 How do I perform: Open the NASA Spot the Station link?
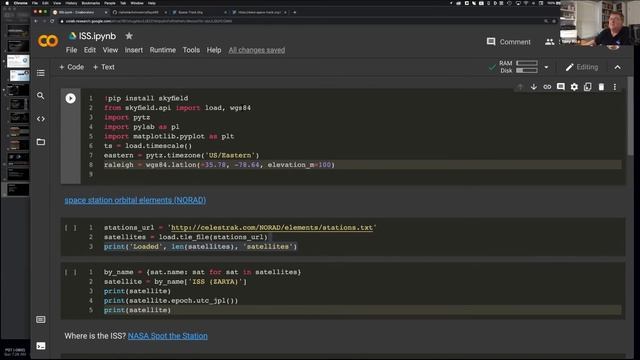[x=168, y=336]
